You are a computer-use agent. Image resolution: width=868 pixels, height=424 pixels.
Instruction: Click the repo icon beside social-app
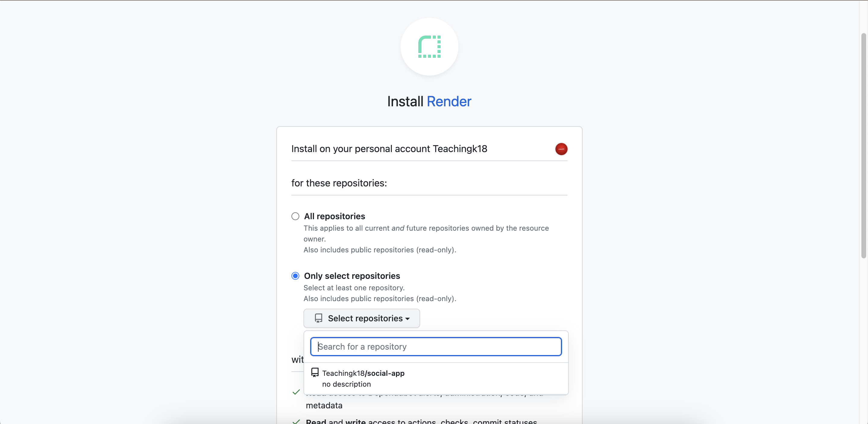315,372
